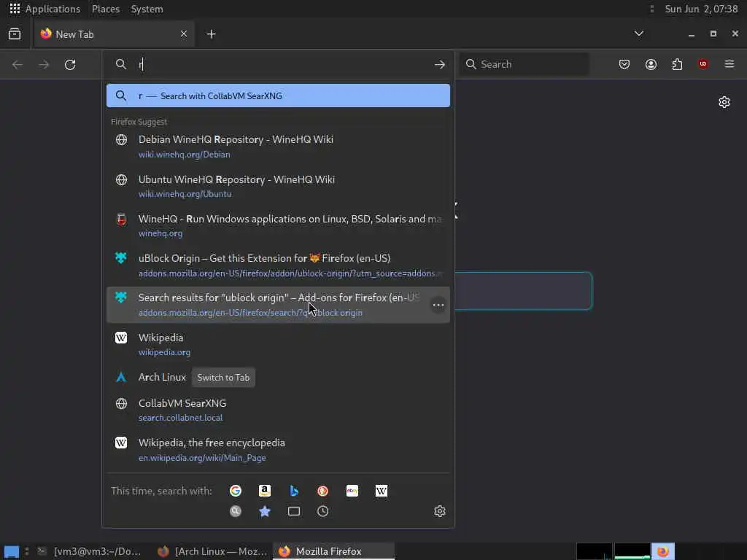This screenshot has height=560, width=747.
Task: Search this time with eBay
Action: tap(352, 491)
